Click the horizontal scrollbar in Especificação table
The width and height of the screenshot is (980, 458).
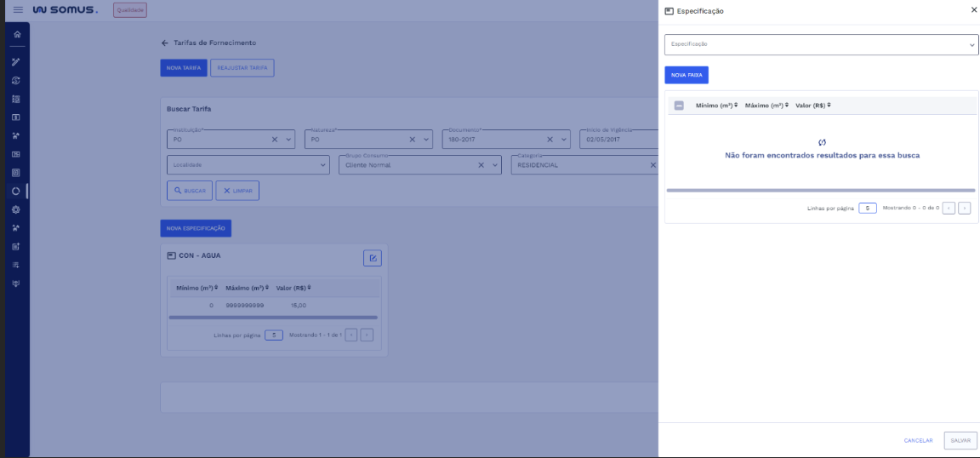click(x=821, y=191)
